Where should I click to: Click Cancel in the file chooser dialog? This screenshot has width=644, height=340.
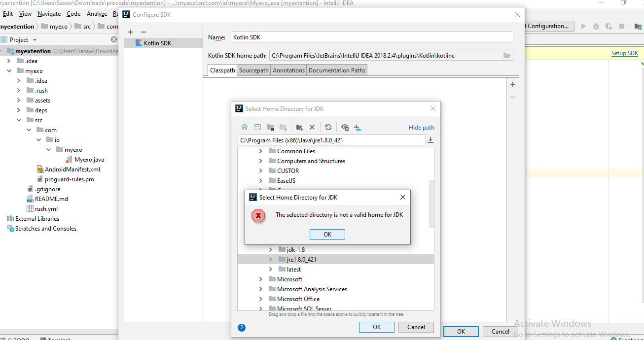pyautogui.click(x=416, y=327)
